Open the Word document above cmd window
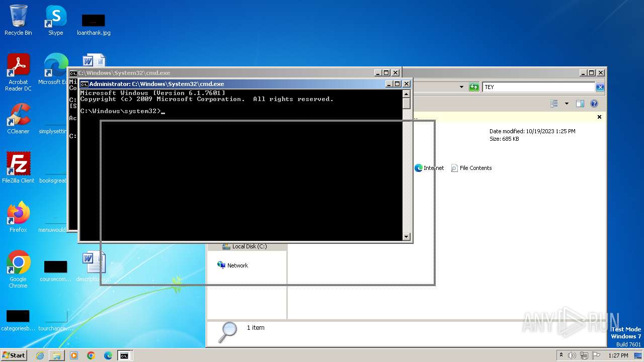Image resolution: width=644 pixels, height=362 pixels. (x=94, y=60)
